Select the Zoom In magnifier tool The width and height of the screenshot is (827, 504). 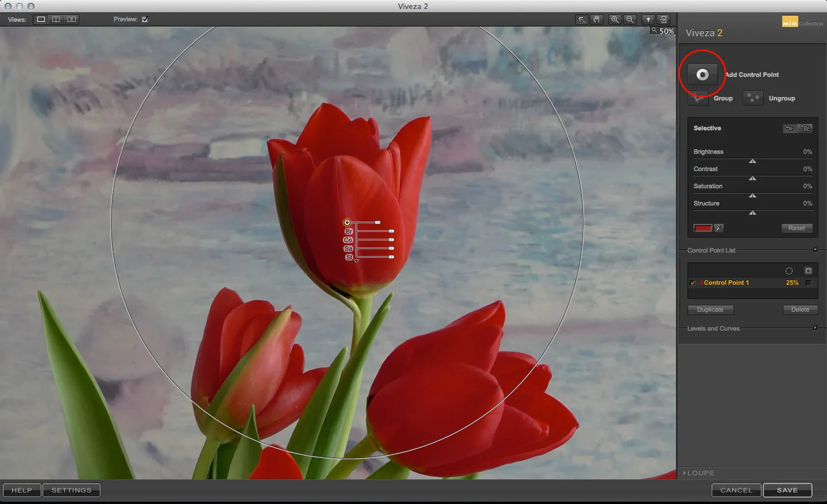[x=615, y=19]
